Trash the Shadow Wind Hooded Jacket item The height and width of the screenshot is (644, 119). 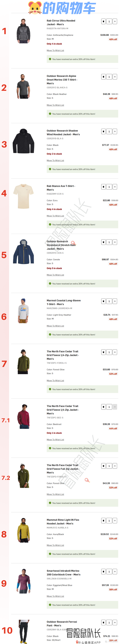tap(103, 131)
